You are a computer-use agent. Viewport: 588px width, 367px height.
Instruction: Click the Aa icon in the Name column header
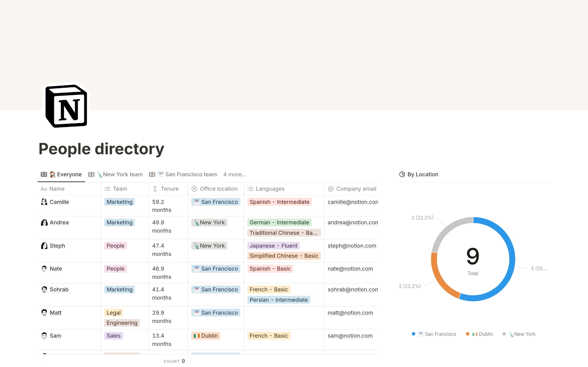click(44, 189)
